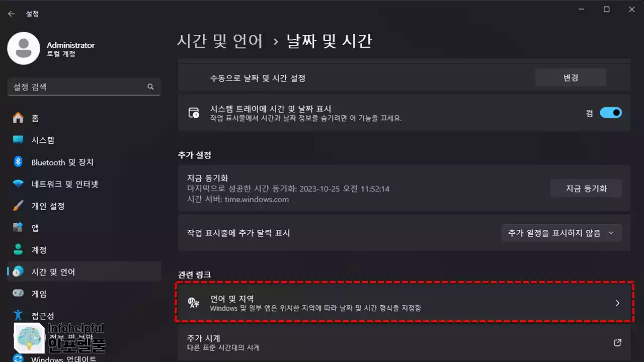Click the back arrow icon in title bar
Viewport: 644px width, 362px height.
coord(11,14)
